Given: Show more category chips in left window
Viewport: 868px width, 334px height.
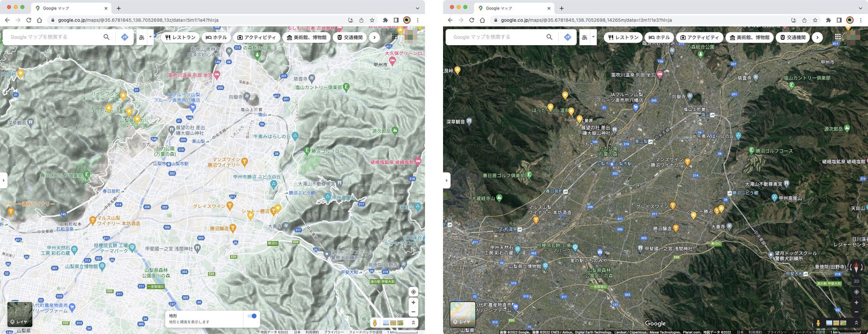Looking at the screenshot, I should tap(374, 37).
